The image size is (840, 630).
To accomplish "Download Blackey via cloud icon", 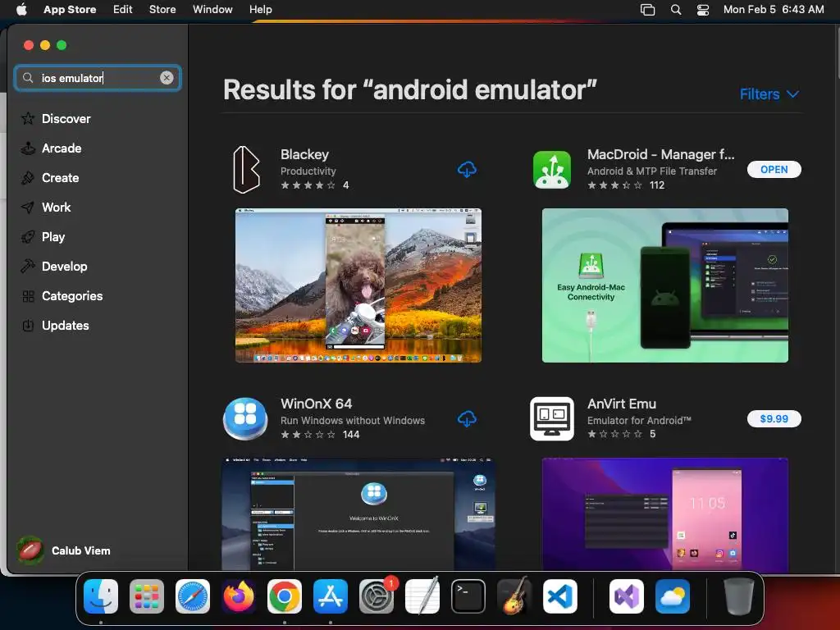I will [x=467, y=170].
